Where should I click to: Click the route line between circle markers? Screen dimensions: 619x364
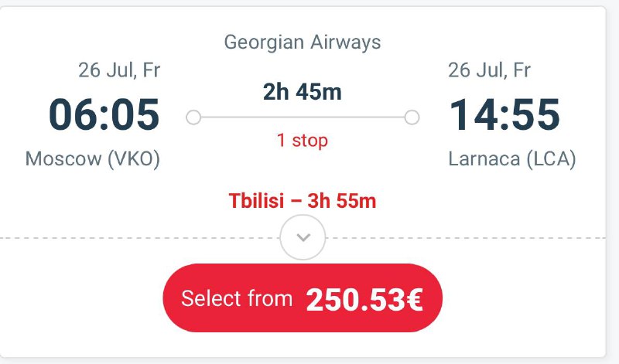303,117
